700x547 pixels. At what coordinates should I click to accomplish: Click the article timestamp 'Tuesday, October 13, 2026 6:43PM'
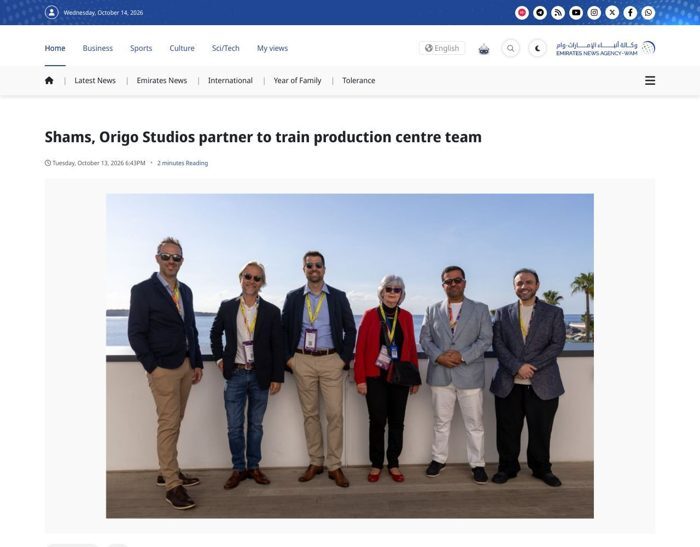[x=95, y=163]
